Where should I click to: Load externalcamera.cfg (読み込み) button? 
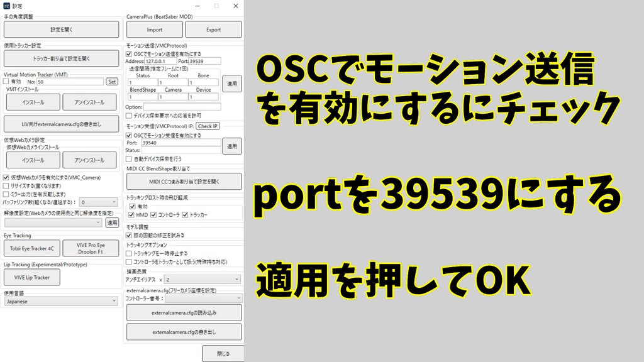tap(184, 313)
